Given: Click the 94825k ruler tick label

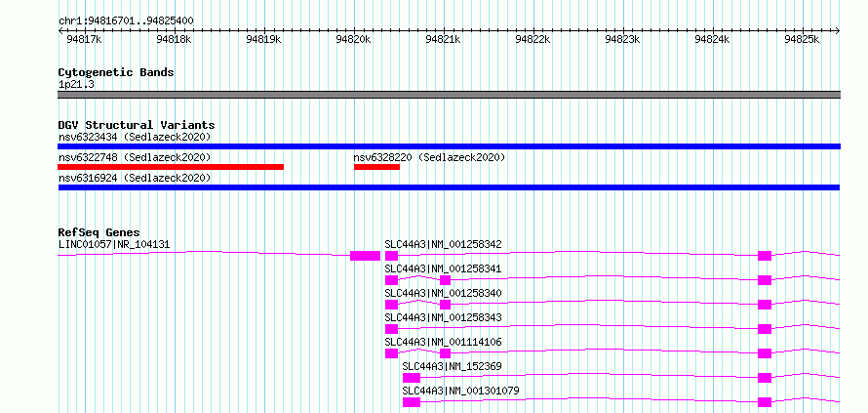Looking at the screenshot, I should pyautogui.click(x=802, y=40).
